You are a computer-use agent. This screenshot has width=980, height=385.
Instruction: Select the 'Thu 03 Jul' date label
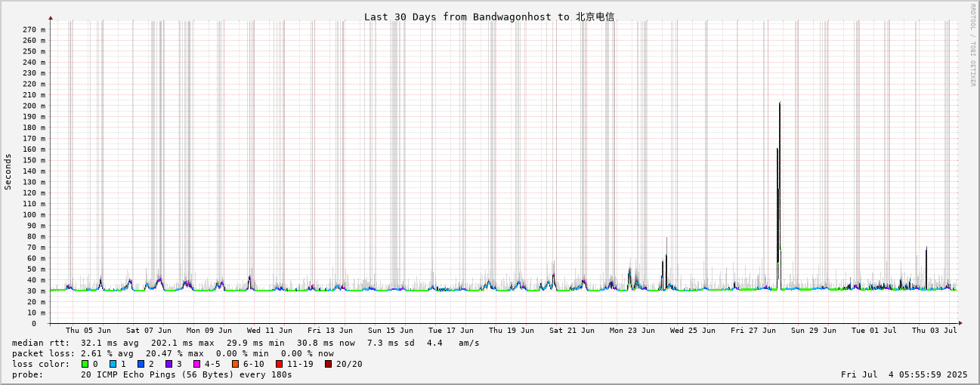(935, 330)
